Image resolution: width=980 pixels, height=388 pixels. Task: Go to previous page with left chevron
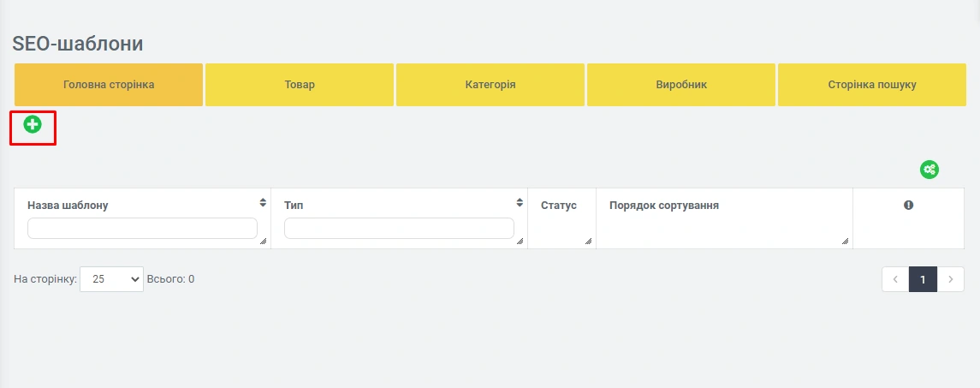[895, 279]
